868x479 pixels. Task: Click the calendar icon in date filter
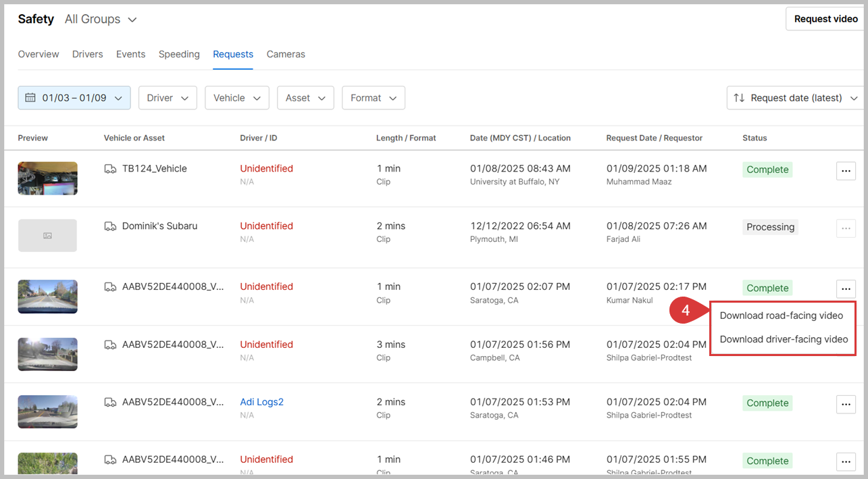point(30,98)
